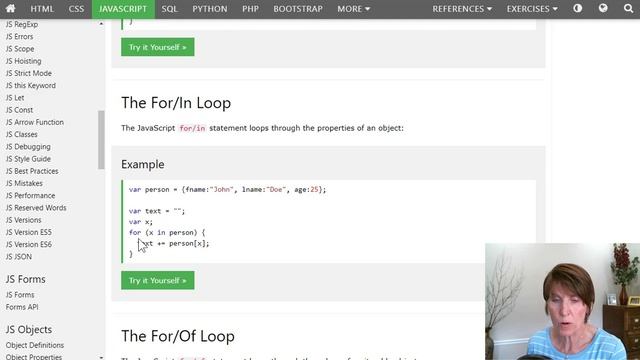Open Forms API in sidebar
Image resolution: width=640 pixels, height=360 pixels.
click(x=22, y=307)
